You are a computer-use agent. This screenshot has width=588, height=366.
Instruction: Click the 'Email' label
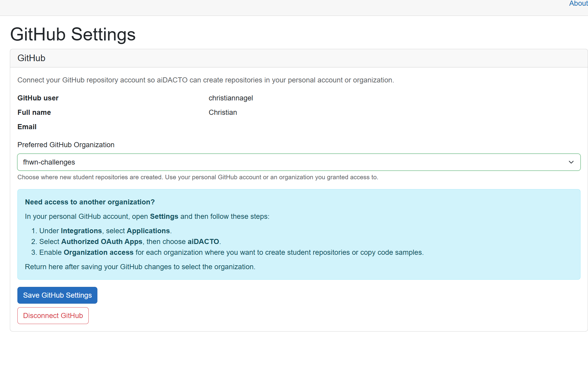point(27,127)
